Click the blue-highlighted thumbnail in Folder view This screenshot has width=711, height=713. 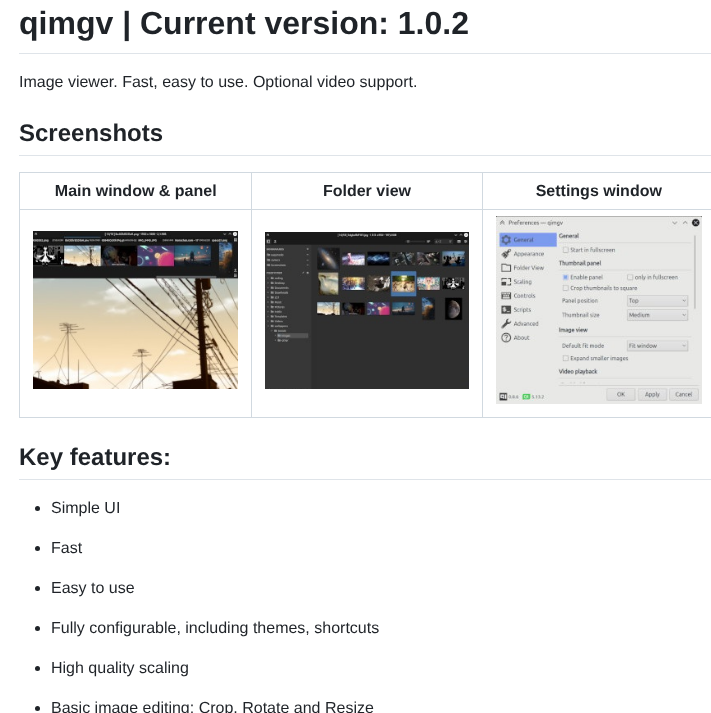click(403, 284)
